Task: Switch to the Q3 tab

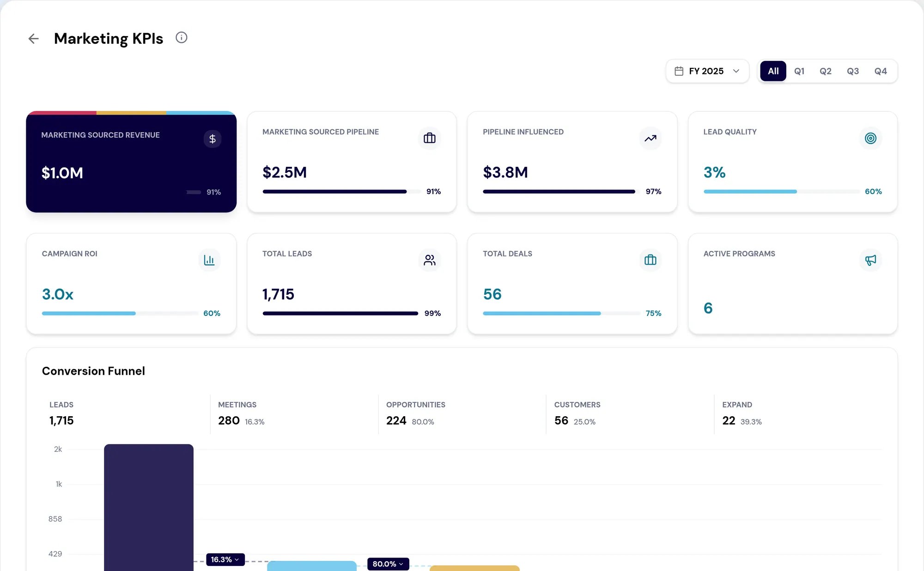Action: [853, 71]
